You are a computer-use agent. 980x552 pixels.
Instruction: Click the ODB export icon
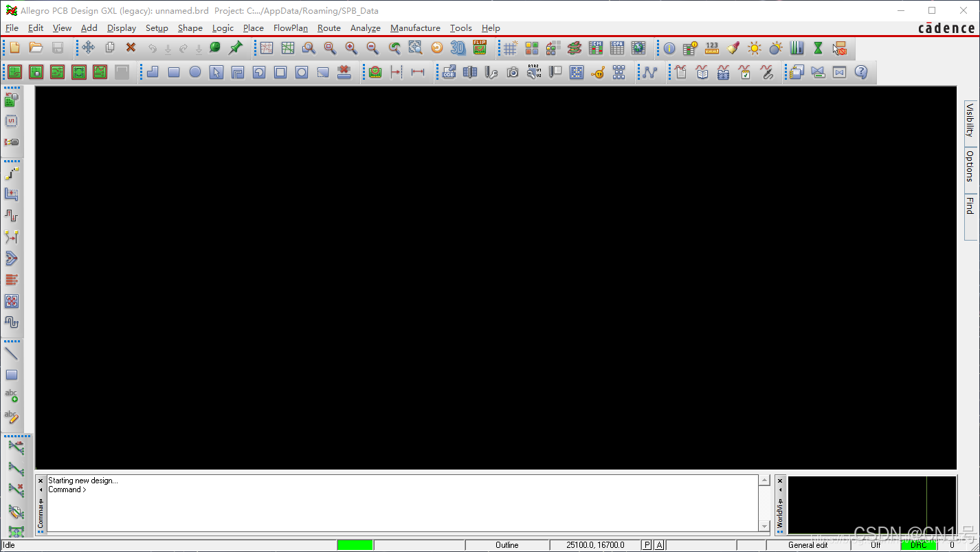[x=449, y=71]
